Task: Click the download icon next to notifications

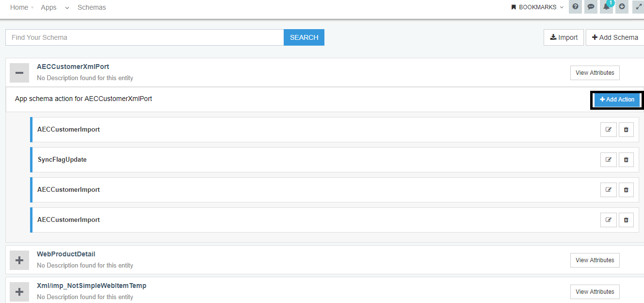Action: coord(622,7)
